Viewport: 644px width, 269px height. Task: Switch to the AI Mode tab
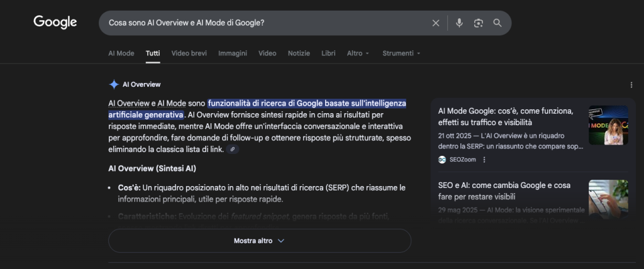121,53
